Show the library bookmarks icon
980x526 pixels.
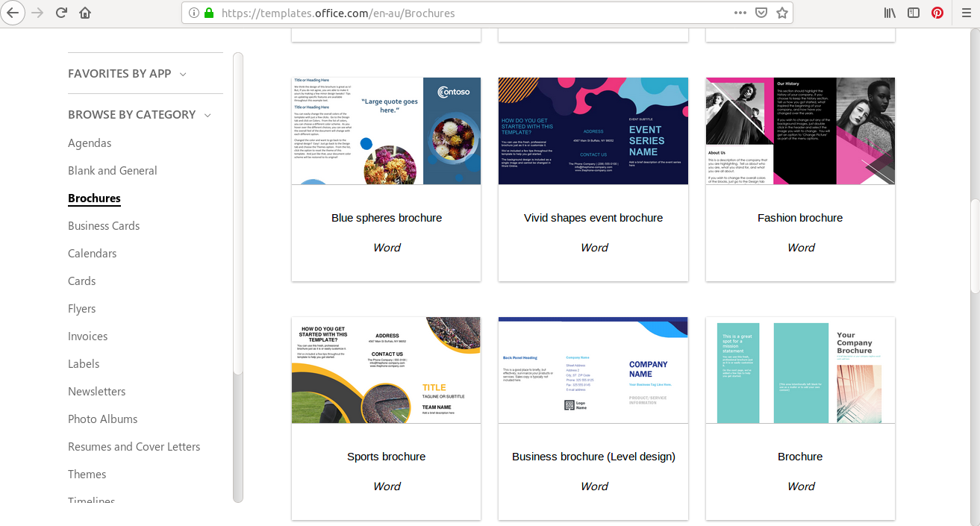[890, 13]
